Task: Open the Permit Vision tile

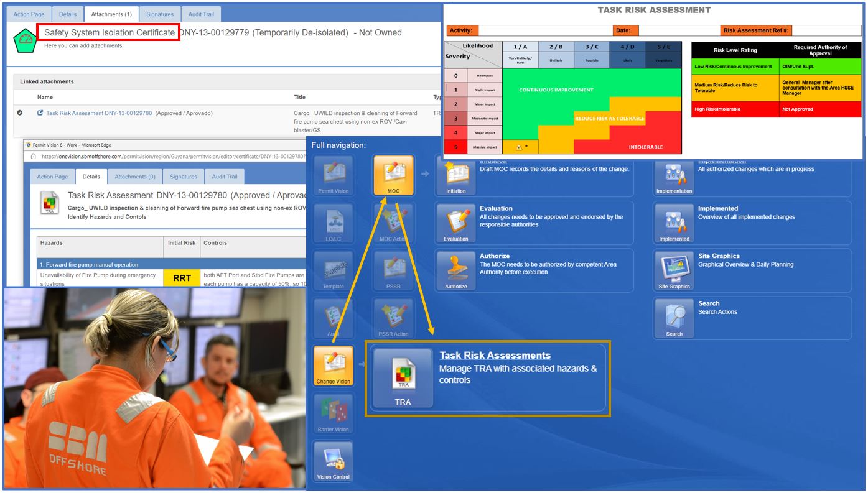Action: pyautogui.click(x=334, y=176)
